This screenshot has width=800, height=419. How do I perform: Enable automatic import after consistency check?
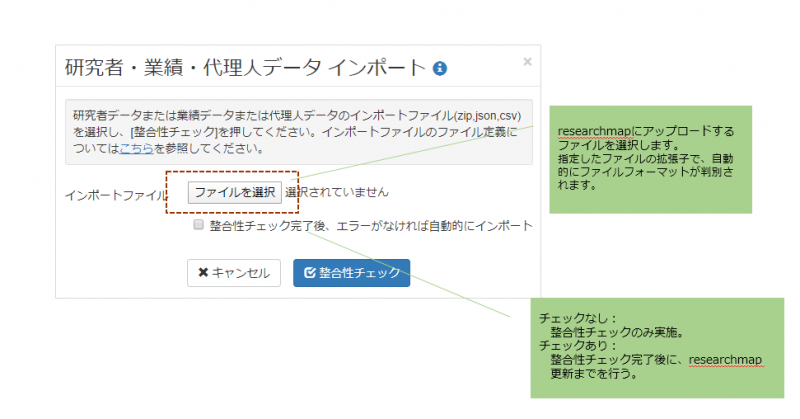pos(198,225)
